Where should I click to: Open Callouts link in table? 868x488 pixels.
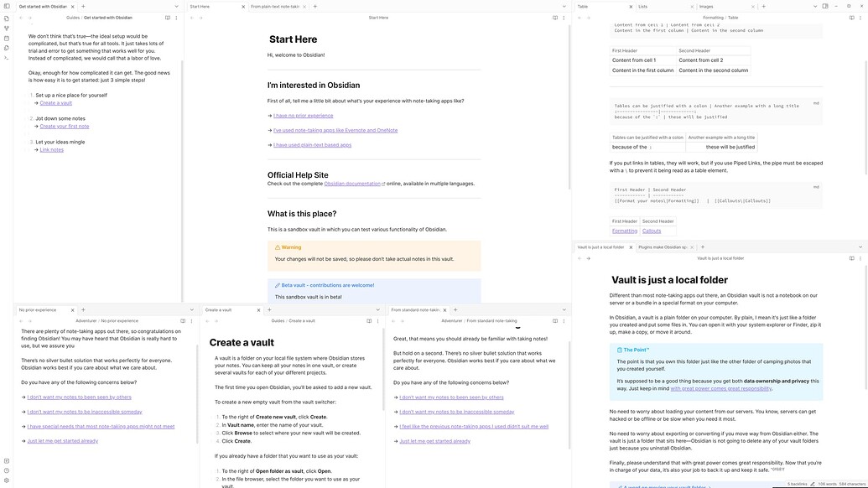tap(652, 231)
